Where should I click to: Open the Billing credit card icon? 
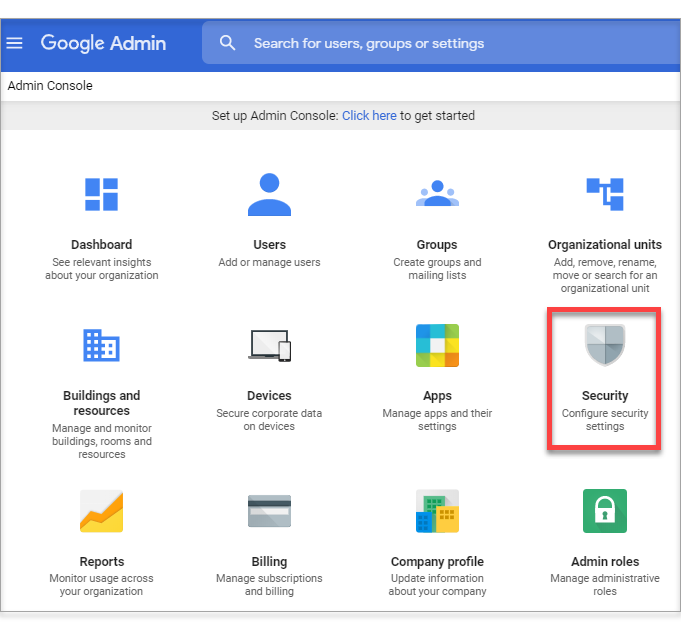tap(269, 511)
